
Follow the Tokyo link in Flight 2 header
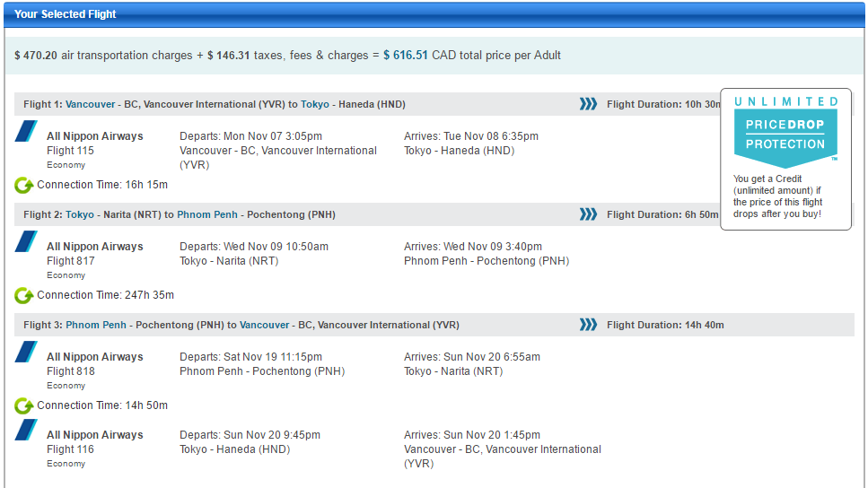pos(79,214)
